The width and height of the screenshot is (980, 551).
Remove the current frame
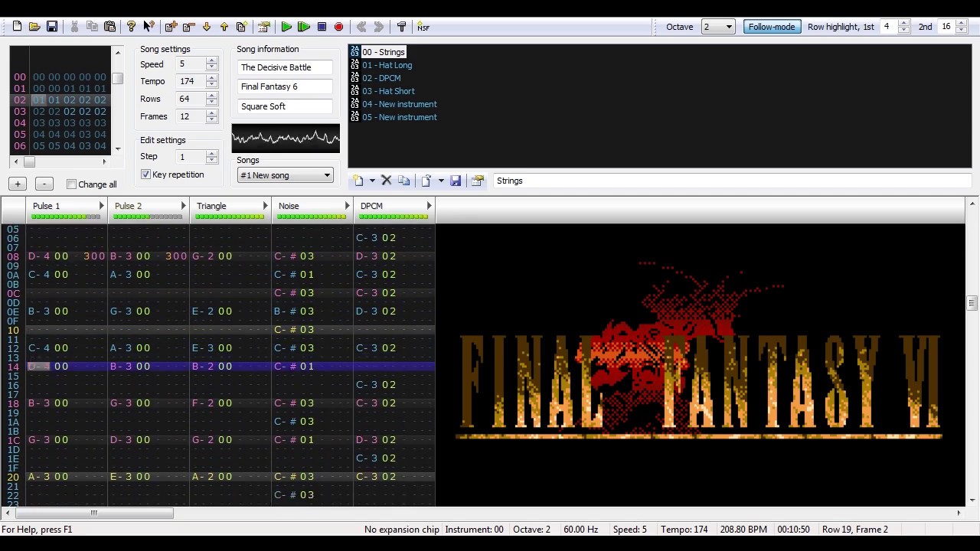188,27
